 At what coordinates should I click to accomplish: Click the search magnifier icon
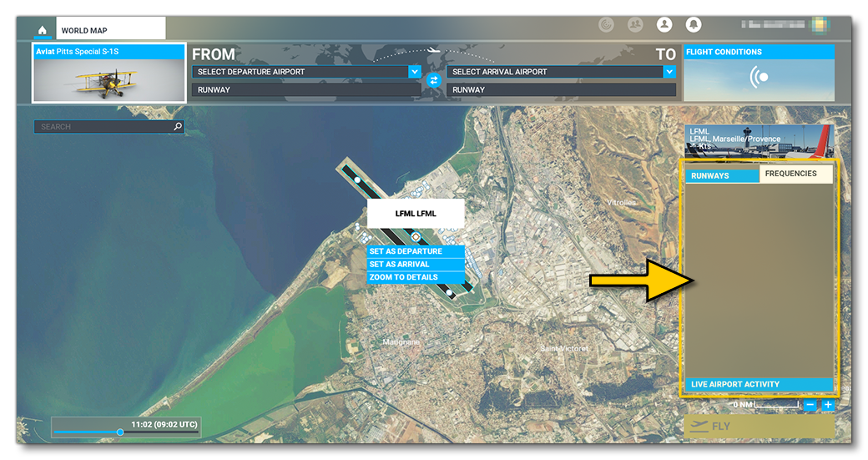pyautogui.click(x=178, y=127)
